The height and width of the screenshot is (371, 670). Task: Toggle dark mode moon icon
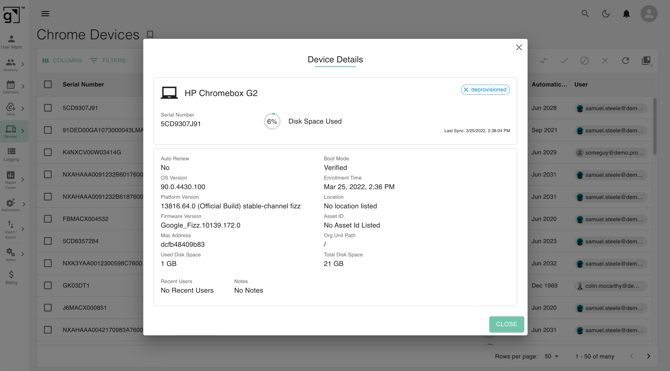tap(605, 14)
